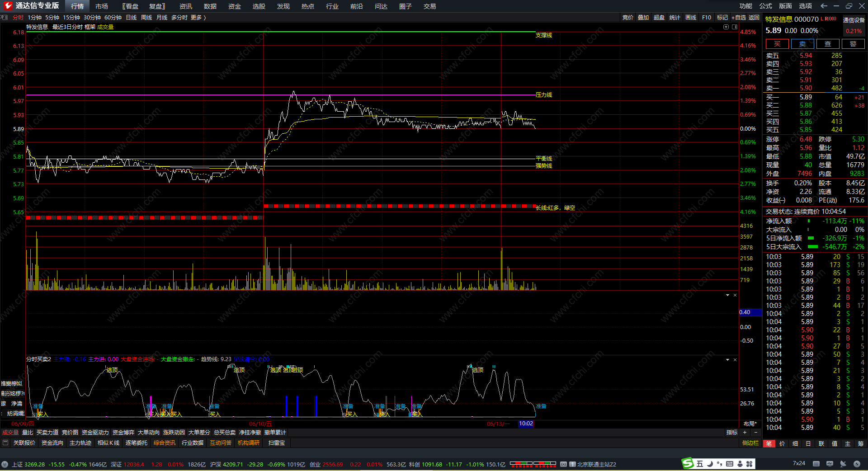Screen dimensions: 868x471
Task: Open the 资讯 menu
Action: [185, 6]
